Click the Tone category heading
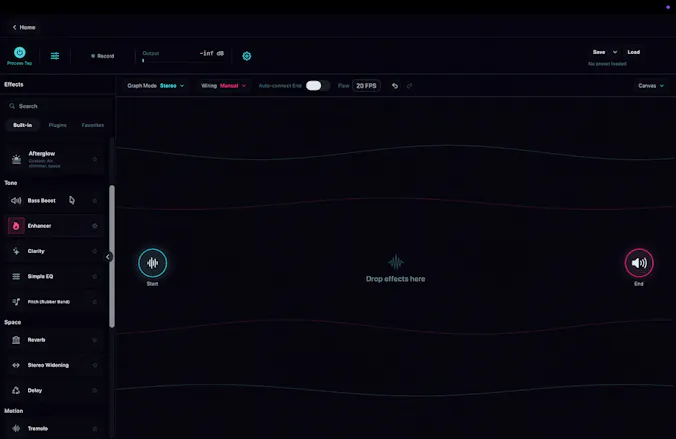 [11, 183]
